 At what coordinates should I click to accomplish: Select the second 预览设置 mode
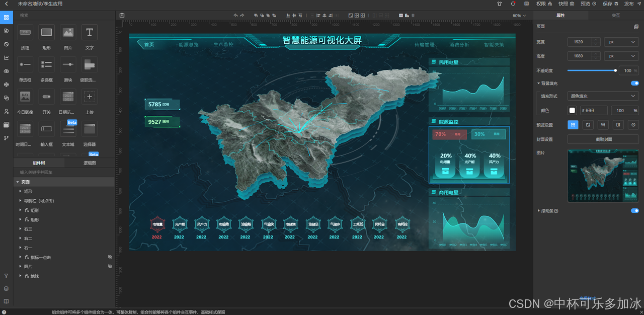pyautogui.click(x=588, y=125)
